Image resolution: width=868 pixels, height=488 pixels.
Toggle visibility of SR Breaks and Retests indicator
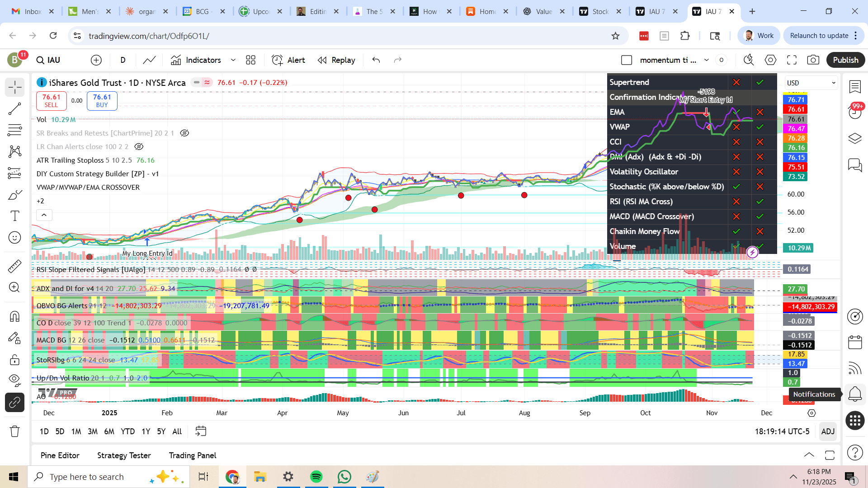pyautogui.click(x=184, y=133)
